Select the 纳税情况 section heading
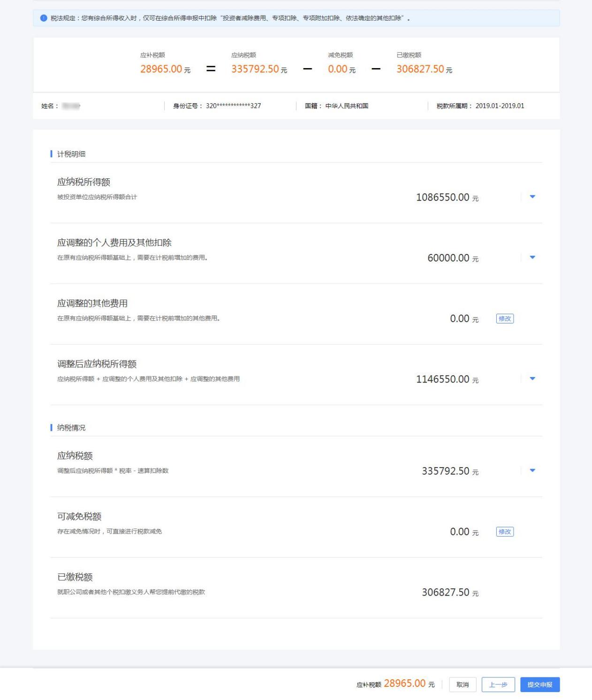This screenshot has width=592, height=700. (x=71, y=428)
